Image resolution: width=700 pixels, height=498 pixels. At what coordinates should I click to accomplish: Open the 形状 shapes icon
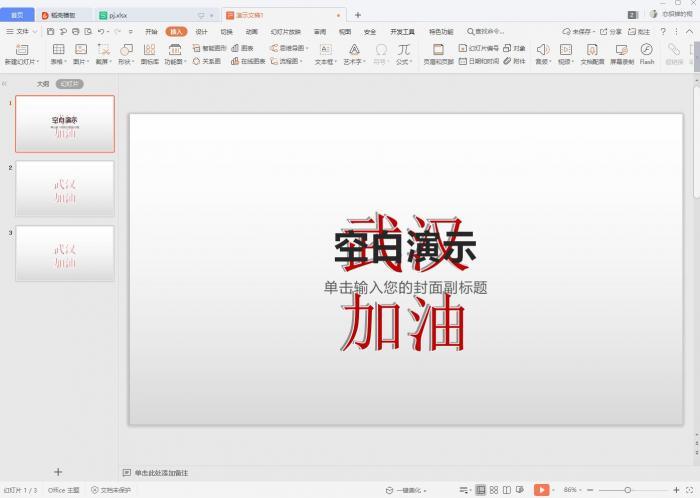tap(126, 49)
